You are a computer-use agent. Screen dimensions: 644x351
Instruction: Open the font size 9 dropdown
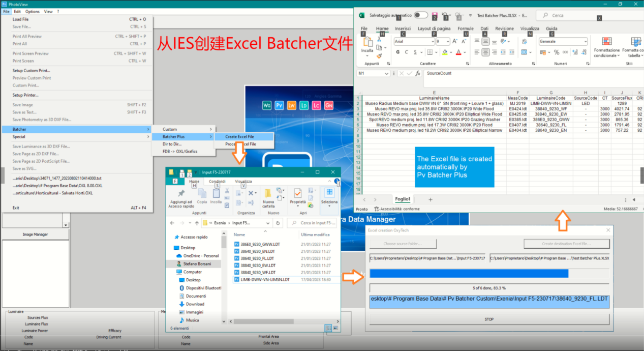[x=448, y=41]
